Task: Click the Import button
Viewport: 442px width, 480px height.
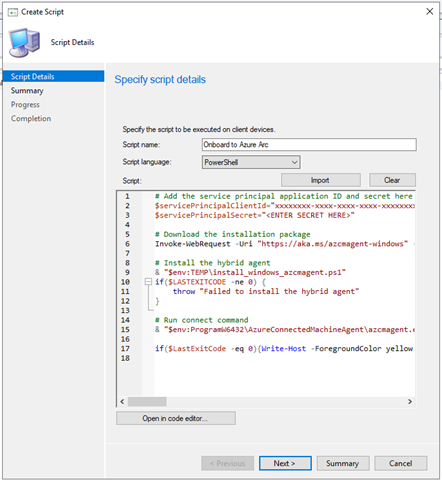Action: [x=321, y=180]
